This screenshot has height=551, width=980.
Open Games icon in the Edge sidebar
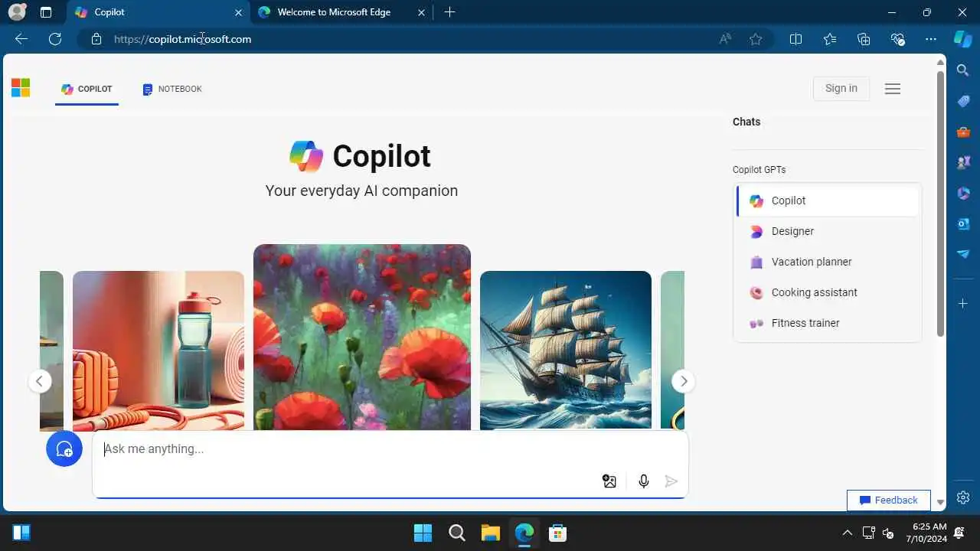[x=963, y=162]
